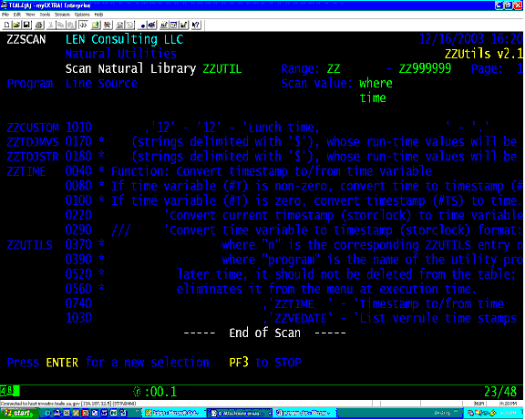The width and height of the screenshot is (525, 420).
Task: Click line number 0520
Action: coord(78,275)
